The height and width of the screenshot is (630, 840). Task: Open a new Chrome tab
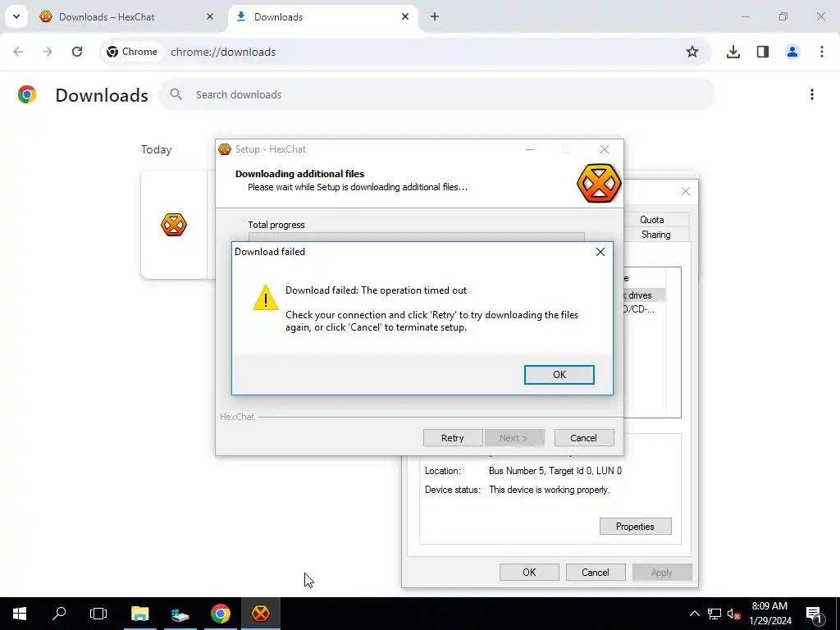click(x=435, y=16)
